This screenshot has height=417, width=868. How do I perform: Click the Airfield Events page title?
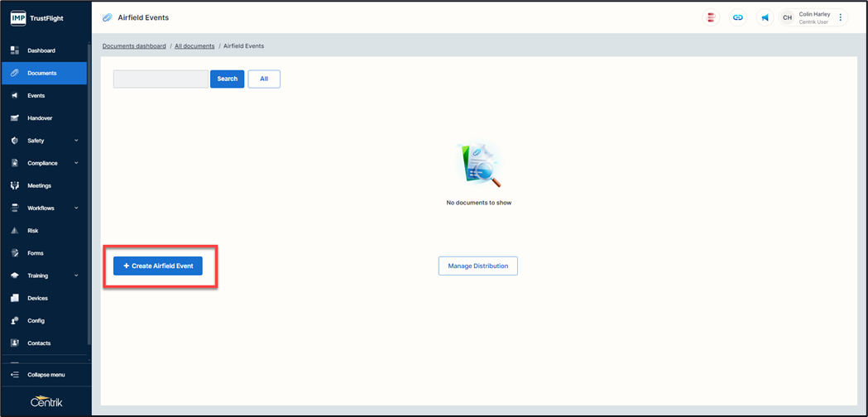pyautogui.click(x=143, y=17)
